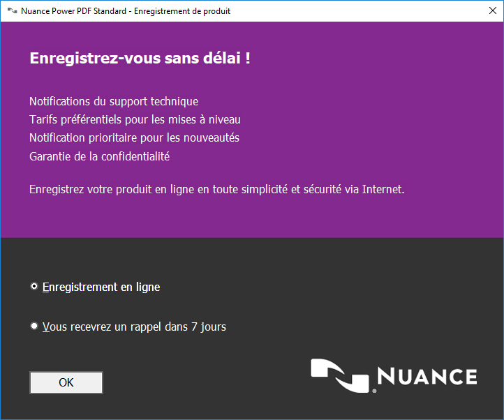Click 'Garantie de la confidentialité' text
This screenshot has height=420, width=504.
coord(99,156)
